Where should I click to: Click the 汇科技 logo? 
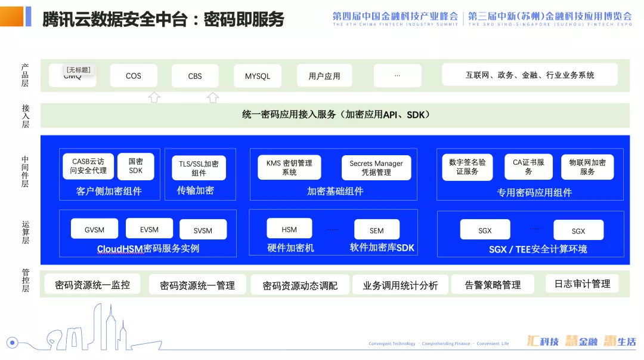pyautogui.click(x=543, y=341)
